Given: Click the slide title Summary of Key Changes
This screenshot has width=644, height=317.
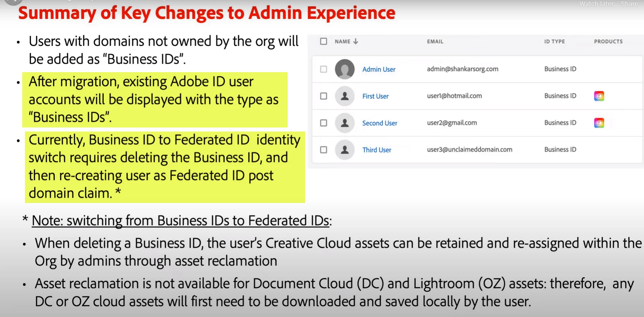Looking at the screenshot, I should 206,13.
